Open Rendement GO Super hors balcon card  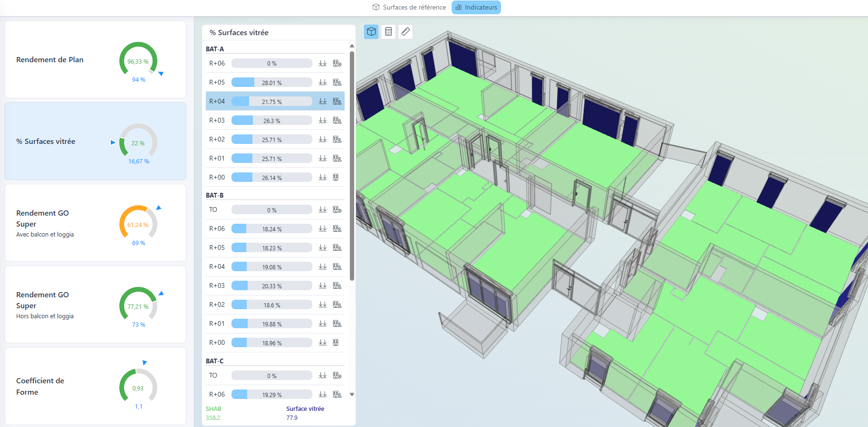click(x=95, y=304)
